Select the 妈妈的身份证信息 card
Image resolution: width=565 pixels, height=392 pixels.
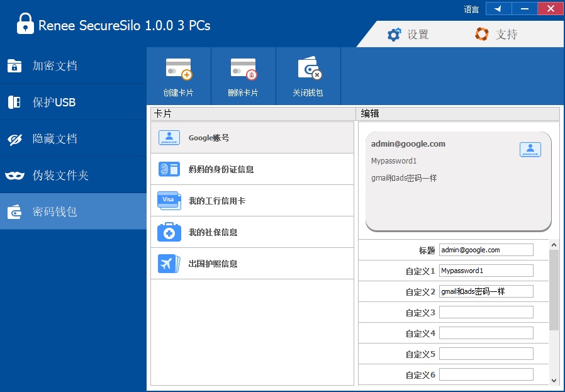[252, 169]
